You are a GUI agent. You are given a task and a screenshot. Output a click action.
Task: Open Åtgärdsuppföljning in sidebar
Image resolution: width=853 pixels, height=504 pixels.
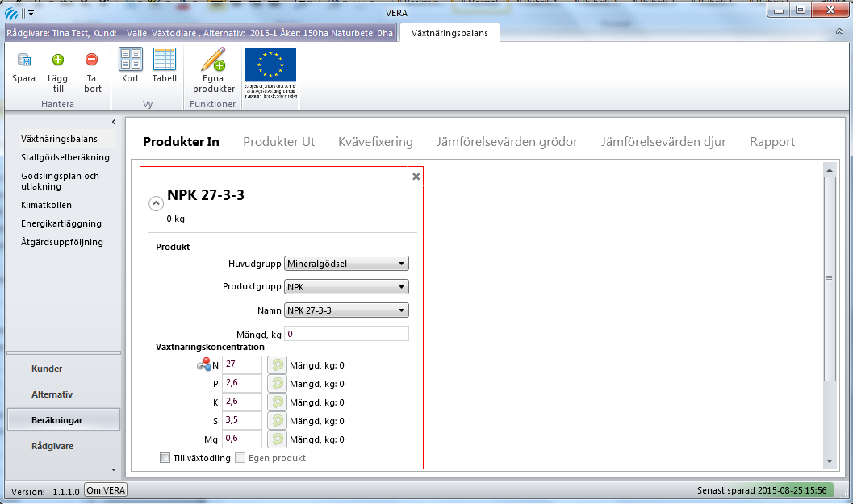click(62, 242)
